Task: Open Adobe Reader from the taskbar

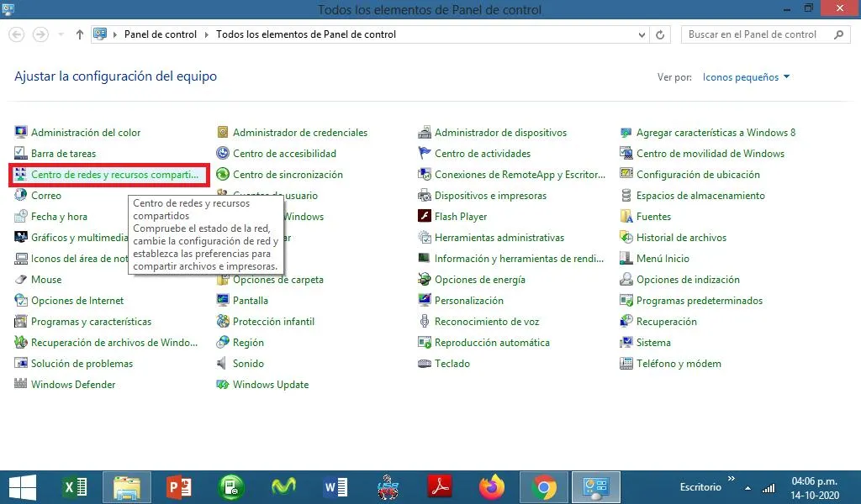Action: (441, 487)
